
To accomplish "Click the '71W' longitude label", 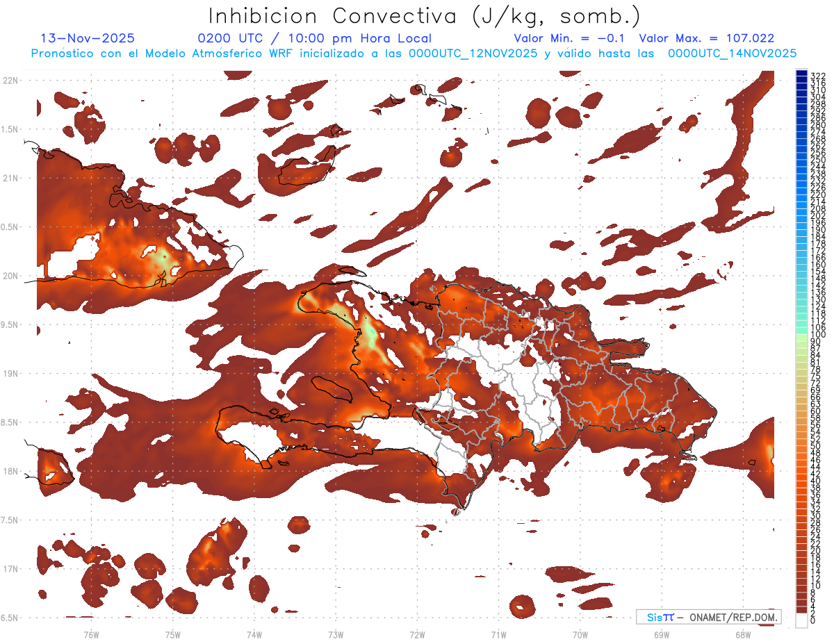I will coord(499,634).
